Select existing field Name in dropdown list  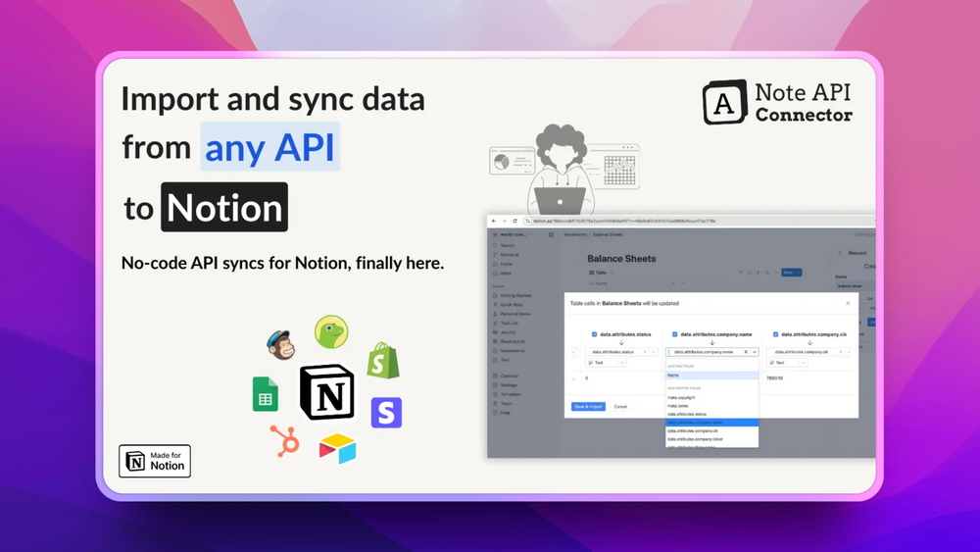point(711,376)
